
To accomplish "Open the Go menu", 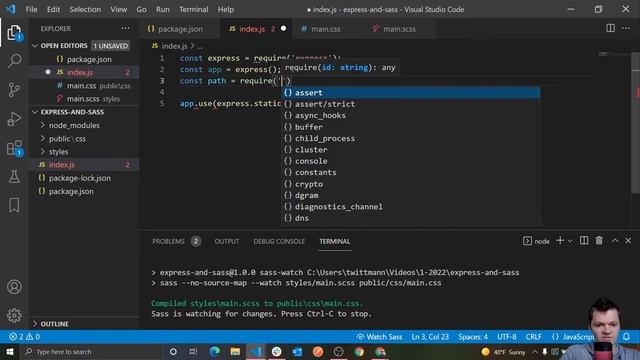I will (x=141, y=9).
